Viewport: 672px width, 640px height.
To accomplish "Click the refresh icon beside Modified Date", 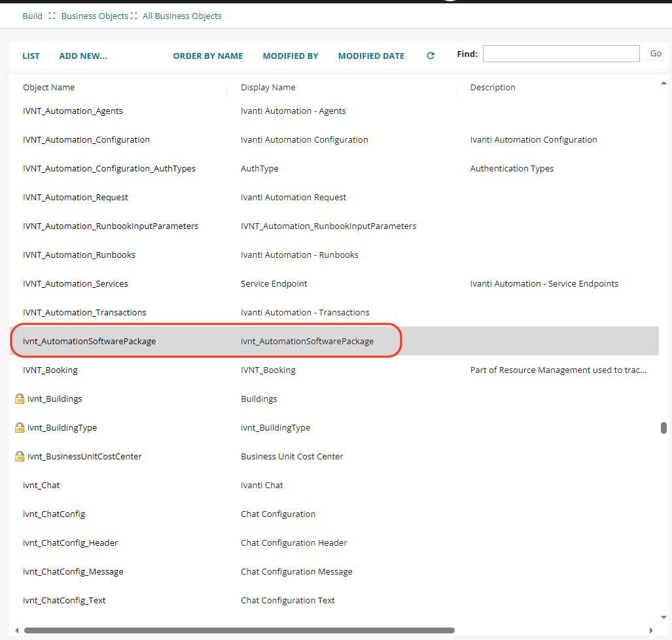I will (x=431, y=56).
